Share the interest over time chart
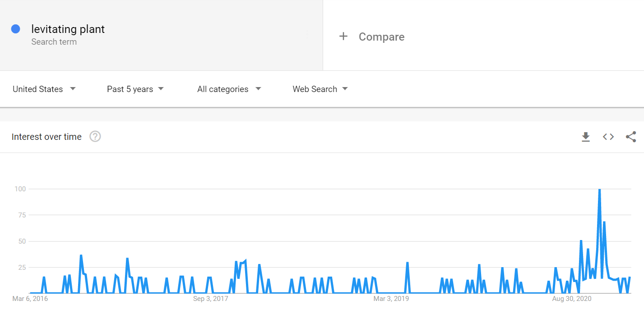 tap(631, 137)
